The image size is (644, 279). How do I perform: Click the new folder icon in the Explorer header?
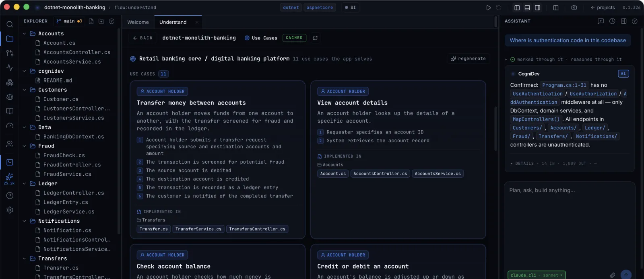click(101, 21)
